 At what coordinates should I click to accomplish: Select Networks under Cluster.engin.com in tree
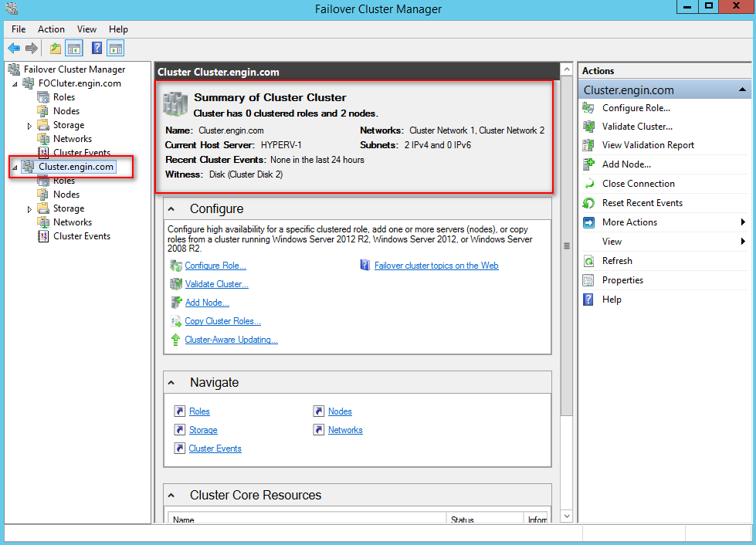[x=73, y=222]
